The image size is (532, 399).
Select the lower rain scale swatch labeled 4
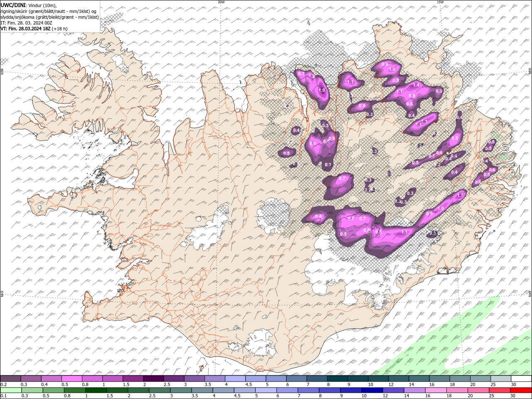(223, 390)
